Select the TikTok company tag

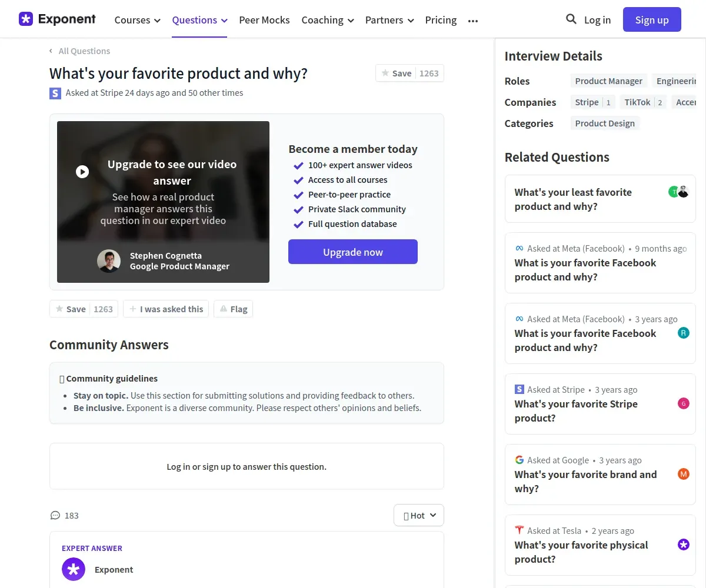643,102
